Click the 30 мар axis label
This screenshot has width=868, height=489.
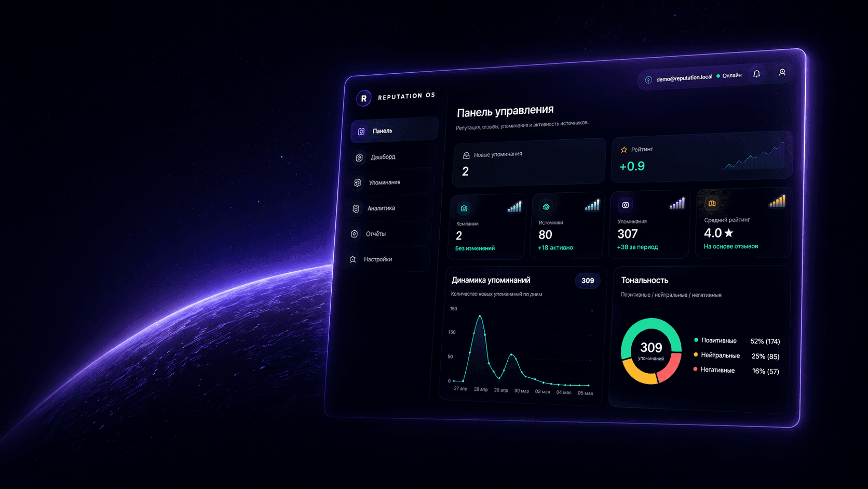522,391
